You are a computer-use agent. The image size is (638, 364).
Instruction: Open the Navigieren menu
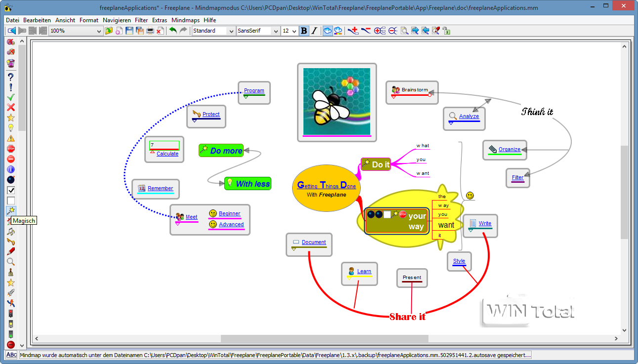(117, 20)
